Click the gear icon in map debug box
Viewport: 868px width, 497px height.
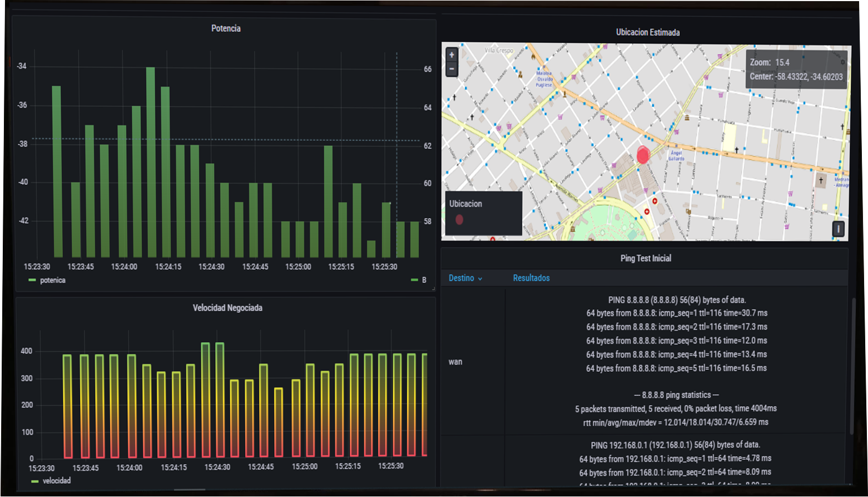[842, 62]
